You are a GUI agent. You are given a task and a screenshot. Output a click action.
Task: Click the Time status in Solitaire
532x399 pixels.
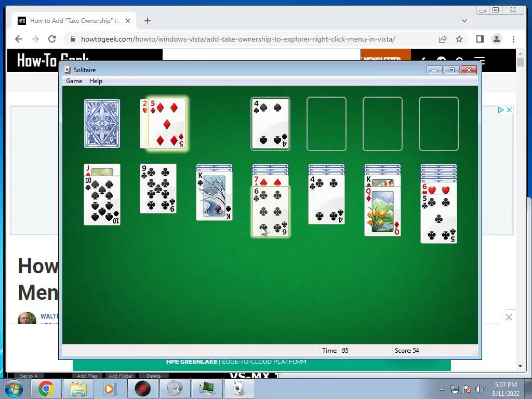click(x=335, y=351)
